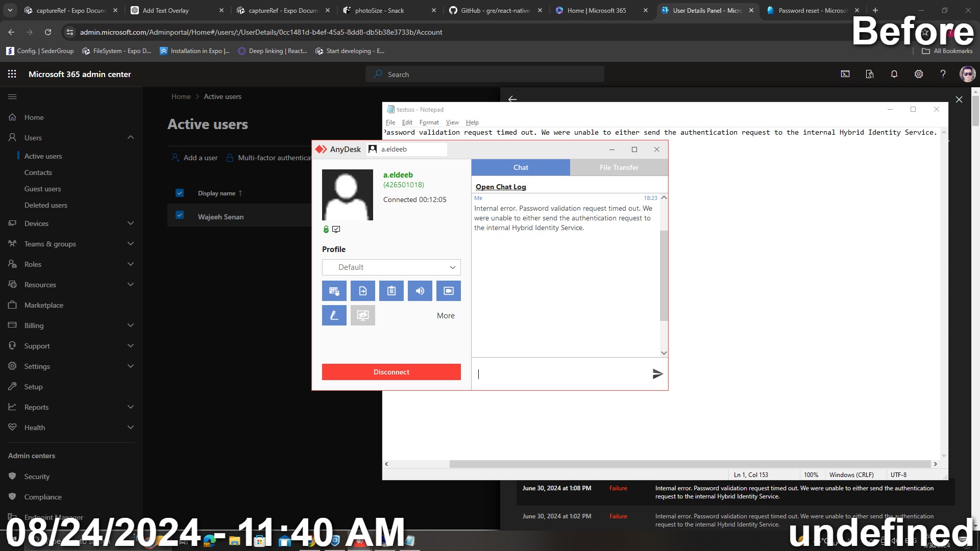Screen dimensions: 980x551
Task: Click Home breadcrumb link
Action: pos(181,96)
